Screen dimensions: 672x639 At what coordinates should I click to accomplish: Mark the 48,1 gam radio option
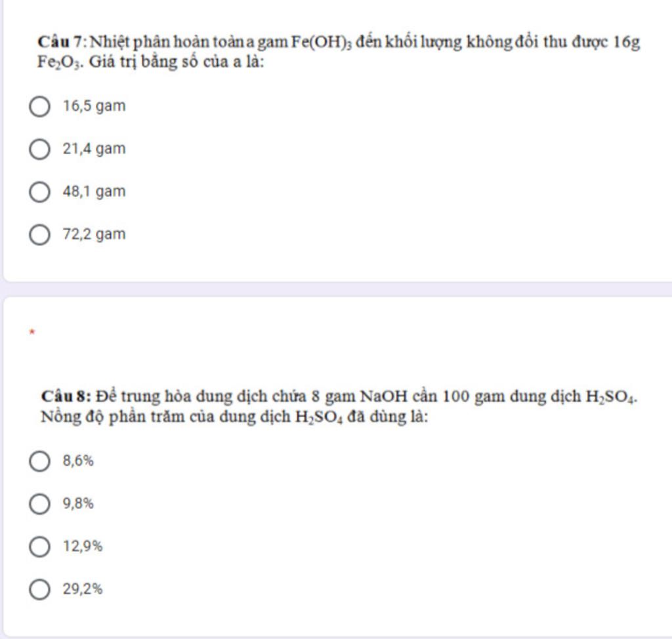coord(39,192)
